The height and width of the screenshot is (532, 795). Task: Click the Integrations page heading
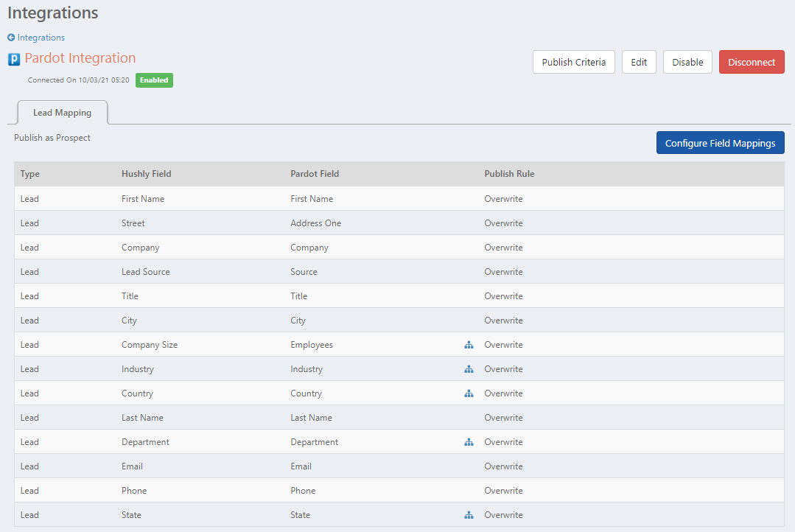pyautogui.click(x=53, y=13)
